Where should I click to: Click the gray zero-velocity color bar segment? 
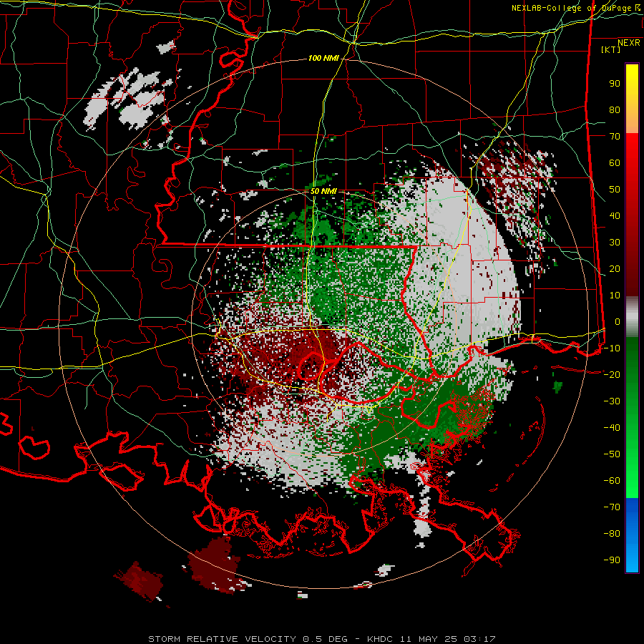[x=632, y=317]
